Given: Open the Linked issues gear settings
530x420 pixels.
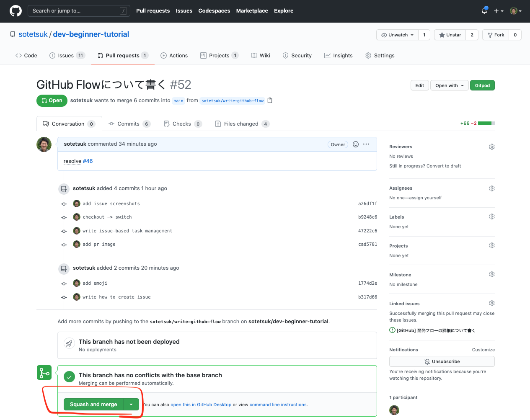Looking at the screenshot, I should (x=492, y=303).
